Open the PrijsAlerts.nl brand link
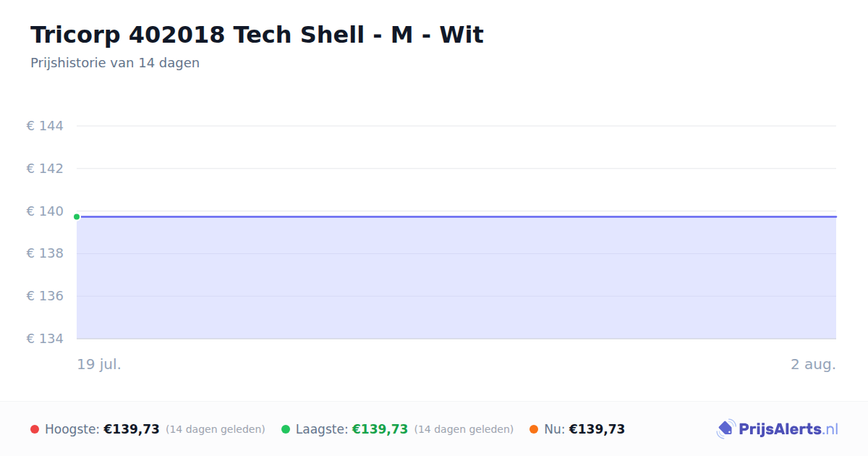The width and height of the screenshot is (868, 456). pos(778,429)
